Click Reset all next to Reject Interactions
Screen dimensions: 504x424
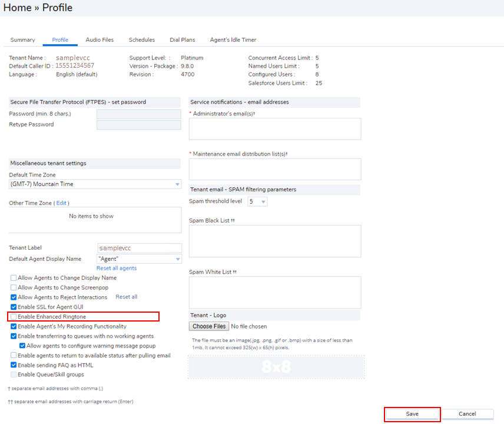(x=127, y=297)
